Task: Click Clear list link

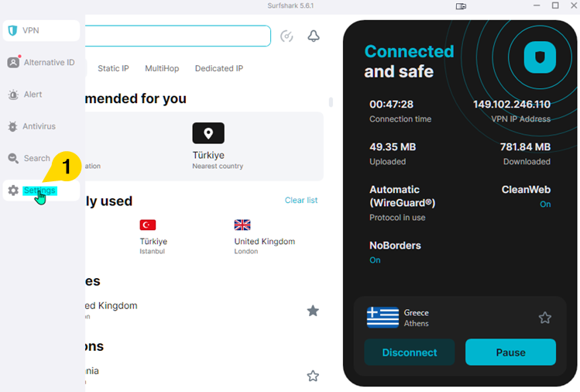Action: [x=301, y=200]
